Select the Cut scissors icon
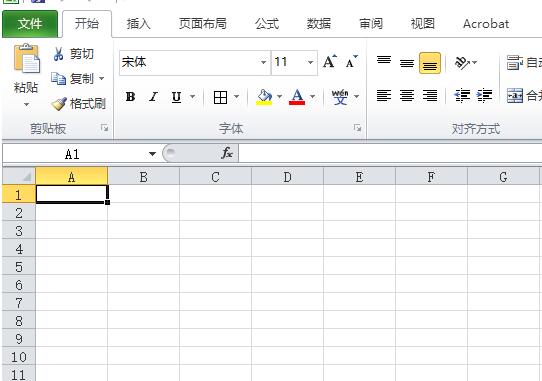Viewport: 542px width, 381px height. [x=58, y=54]
